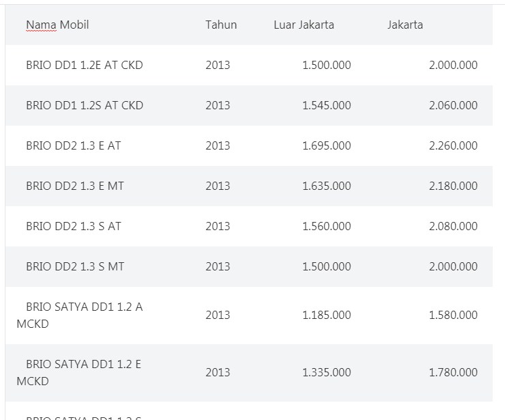The width and height of the screenshot is (505, 420).
Task: Click 2.000.000 in BRIO DD1 1.2E AT CKD row
Action: click(453, 65)
